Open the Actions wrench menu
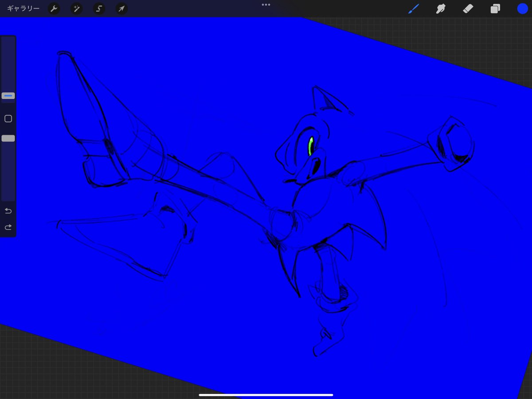 (54, 8)
